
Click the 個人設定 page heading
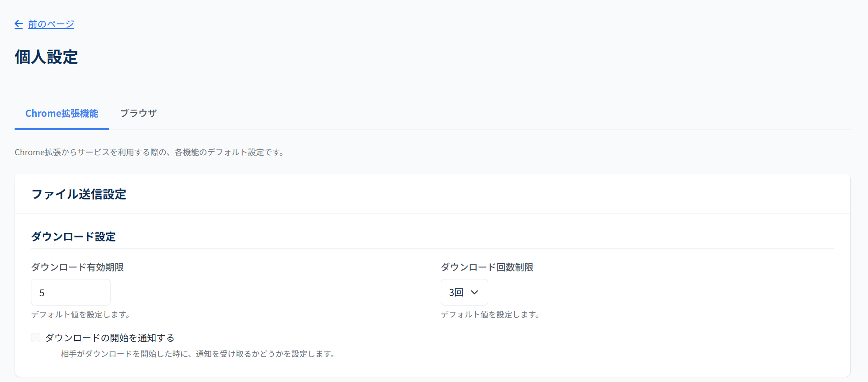pos(46,57)
